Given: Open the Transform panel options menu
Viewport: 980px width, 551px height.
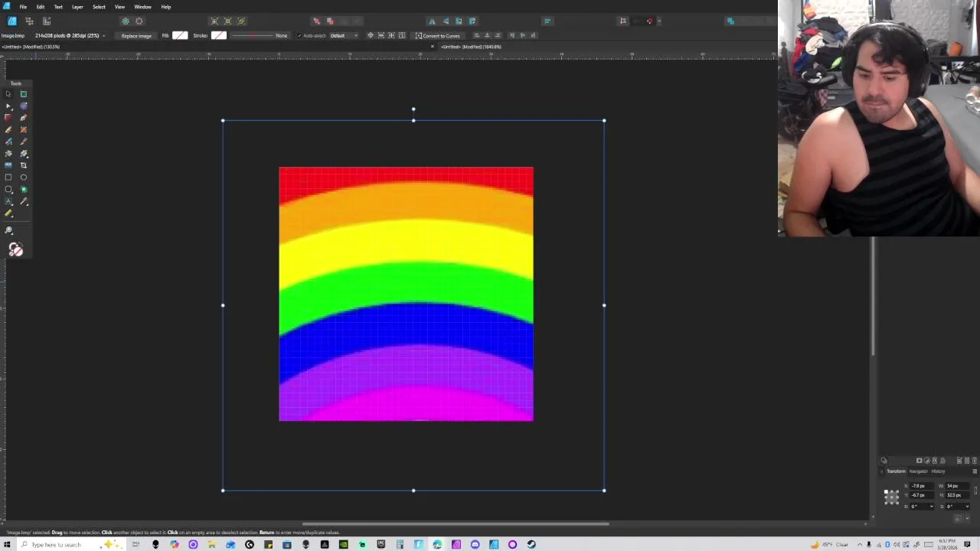Looking at the screenshot, I should pyautogui.click(x=975, y=471).
